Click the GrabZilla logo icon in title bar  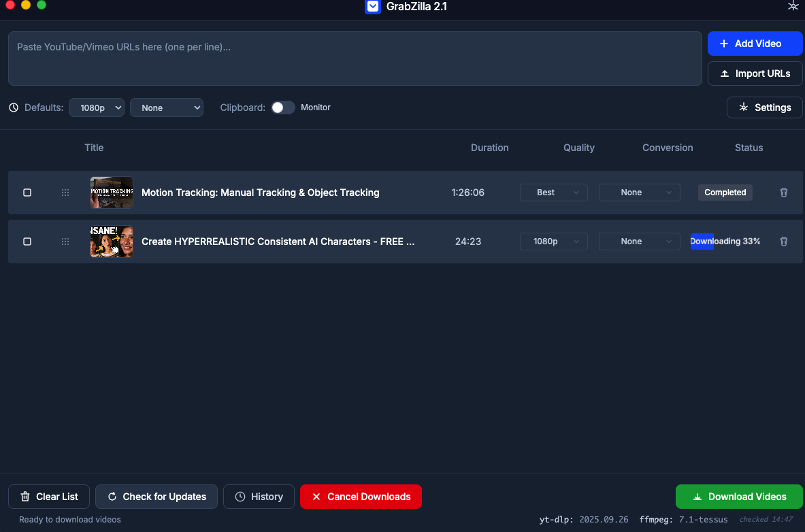[372, 7]
